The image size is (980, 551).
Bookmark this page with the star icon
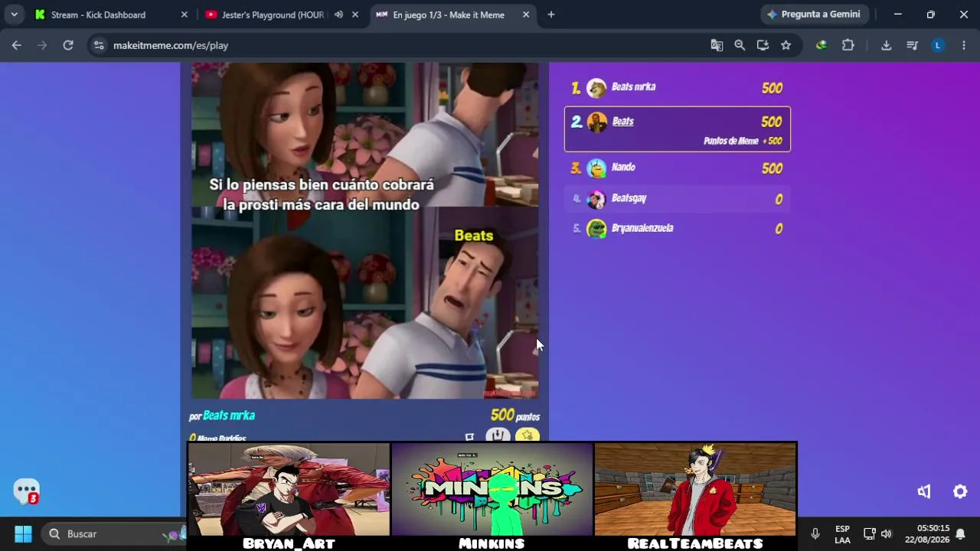point(786,45)
